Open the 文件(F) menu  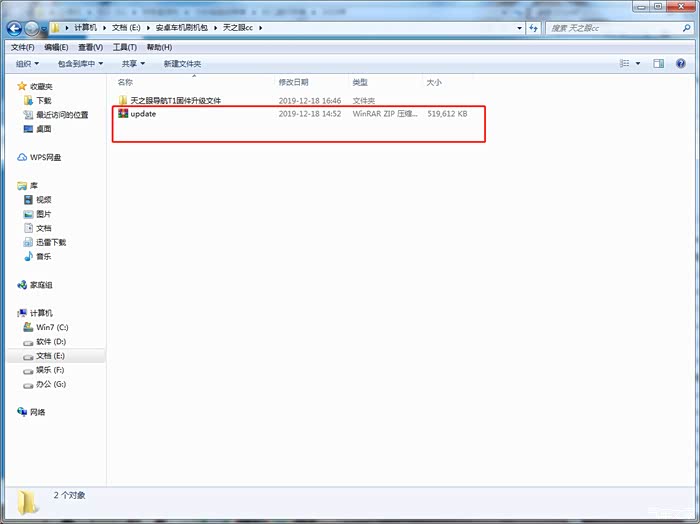(x=22, y=47)
